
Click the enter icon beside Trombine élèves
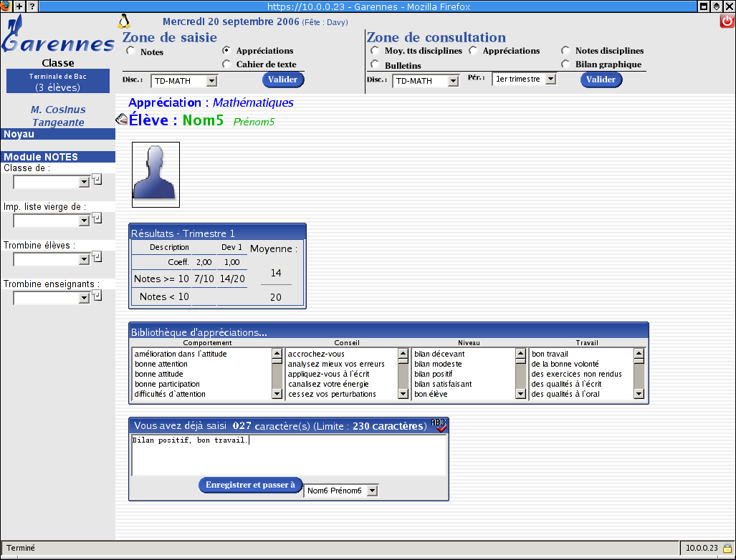click(97, 257)
